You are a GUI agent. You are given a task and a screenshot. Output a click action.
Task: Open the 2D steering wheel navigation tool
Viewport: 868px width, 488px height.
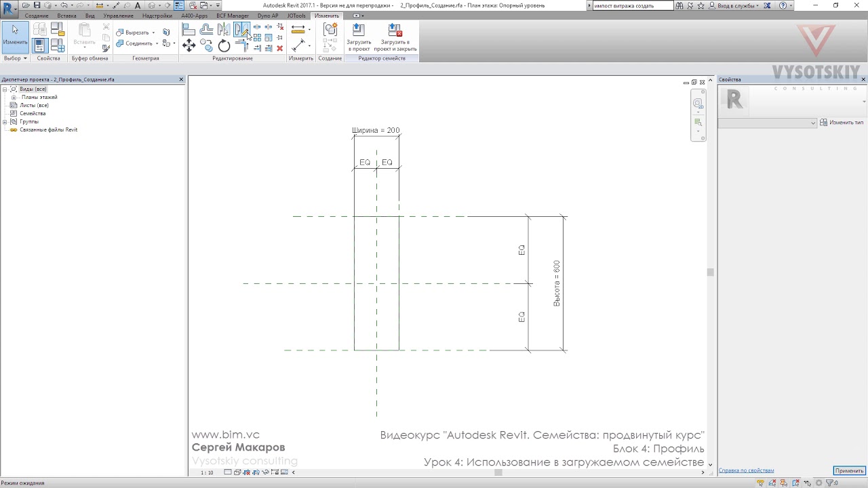(698, 104)
